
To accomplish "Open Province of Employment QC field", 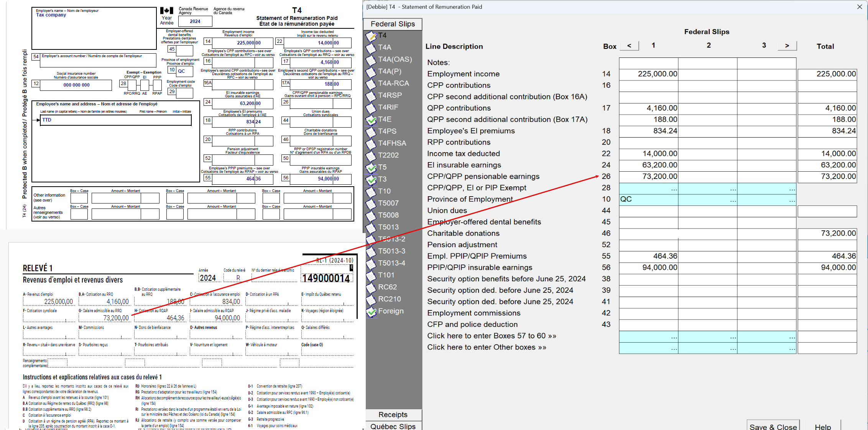I will [649, 200].
